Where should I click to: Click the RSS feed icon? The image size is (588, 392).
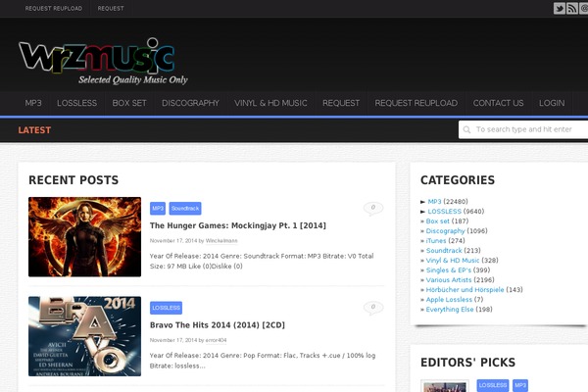573,9
